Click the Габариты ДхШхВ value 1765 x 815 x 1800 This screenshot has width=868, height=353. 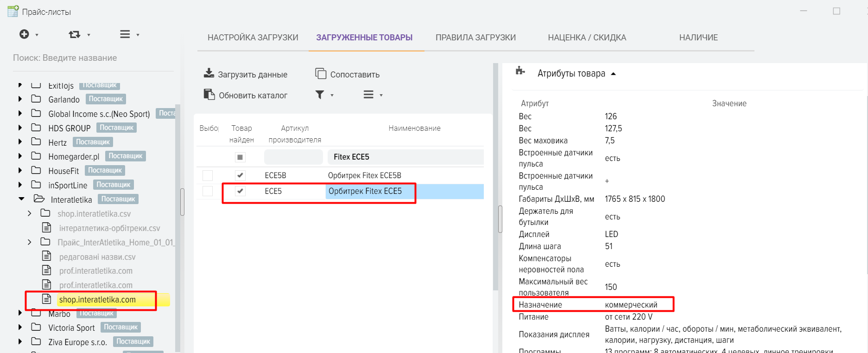tap(634, 199)
